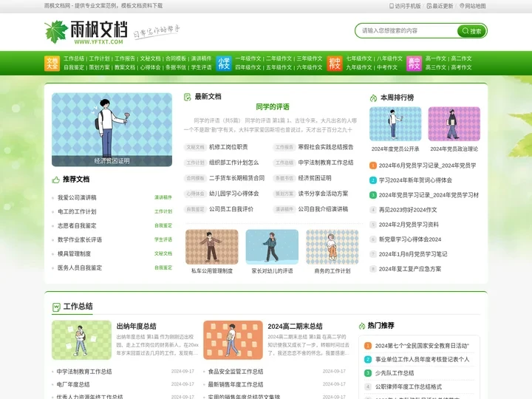Open the 私车公用管理制度 thumbnail
The width and height of the screenshot is (532, 399).
point(212,247)
